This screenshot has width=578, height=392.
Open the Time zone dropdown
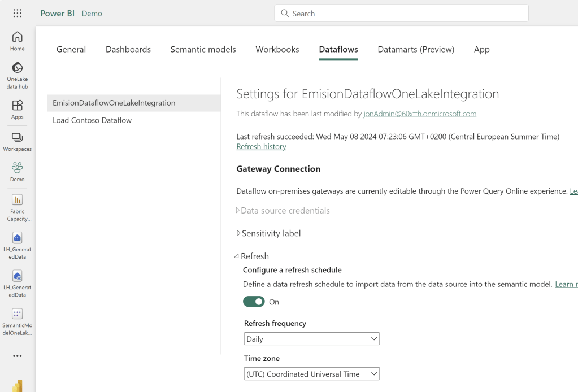[311, 374]
